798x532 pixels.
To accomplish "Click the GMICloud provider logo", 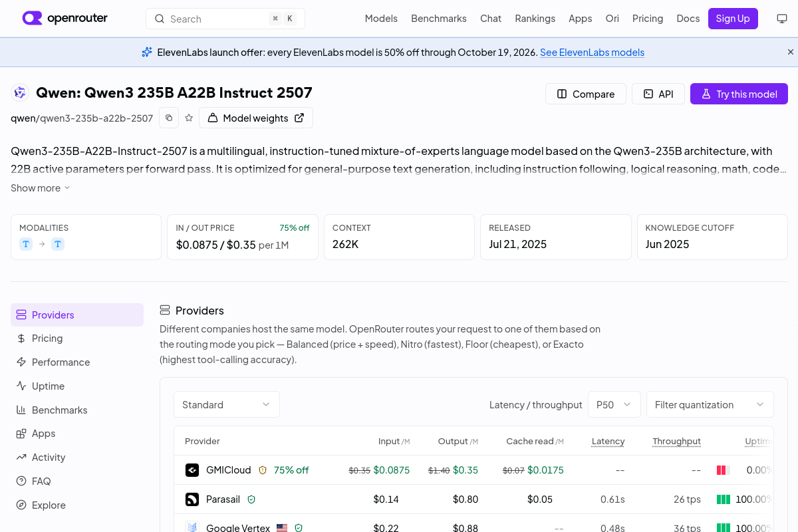I will pos(192,470).
